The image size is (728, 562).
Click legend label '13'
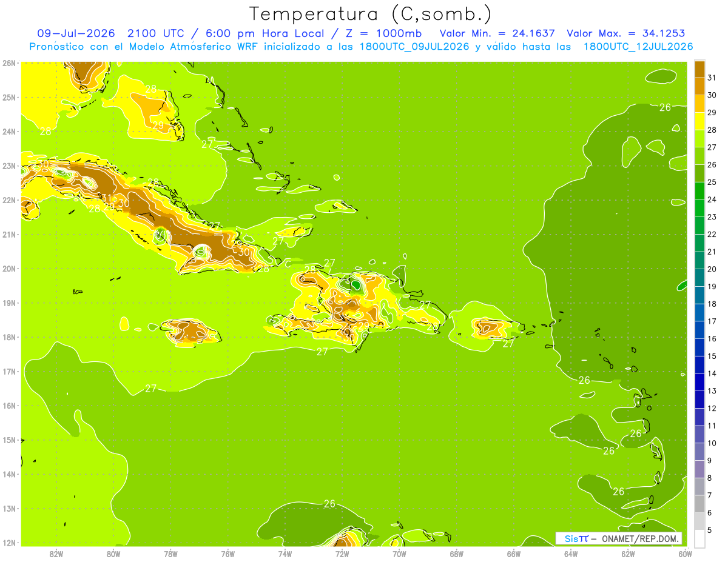tap(712, 391)
